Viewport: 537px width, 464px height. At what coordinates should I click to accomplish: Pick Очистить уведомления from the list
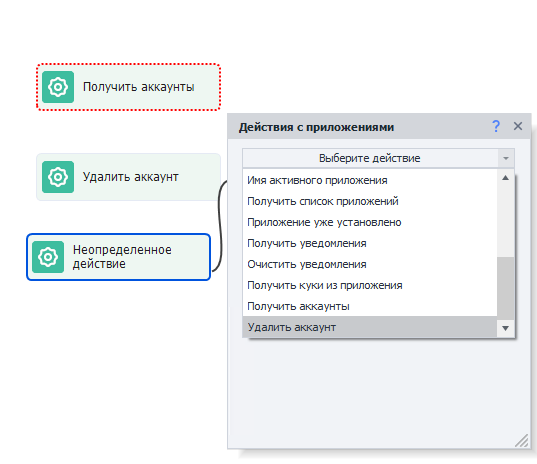[370, 264]
